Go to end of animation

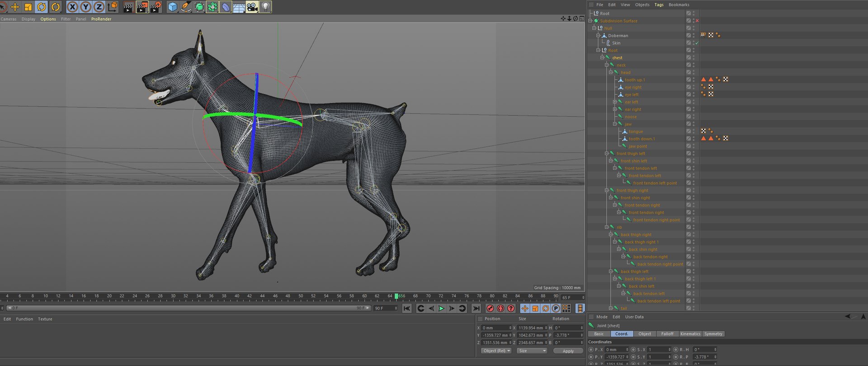pyautogui.click(x=476, y=308)
